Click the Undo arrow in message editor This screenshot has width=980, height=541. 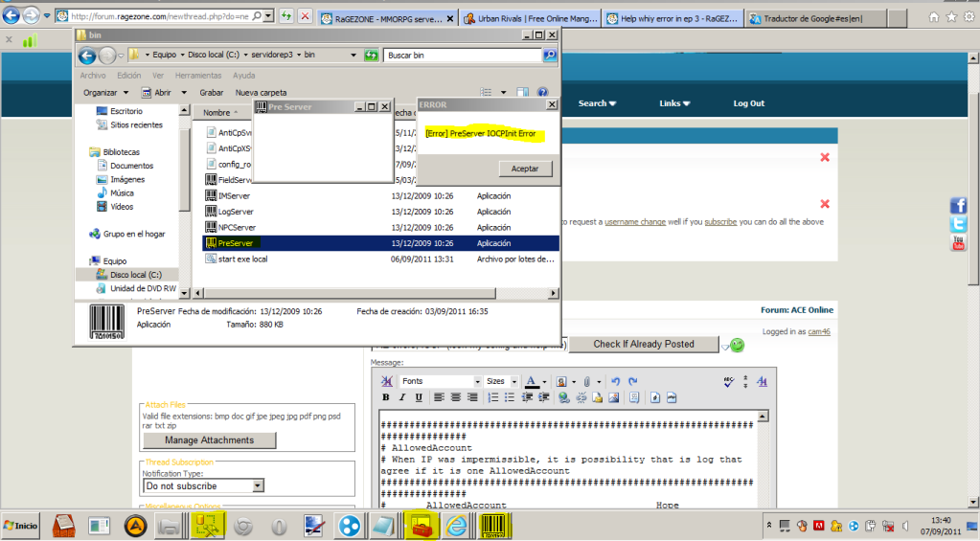[x=616, y=381]
